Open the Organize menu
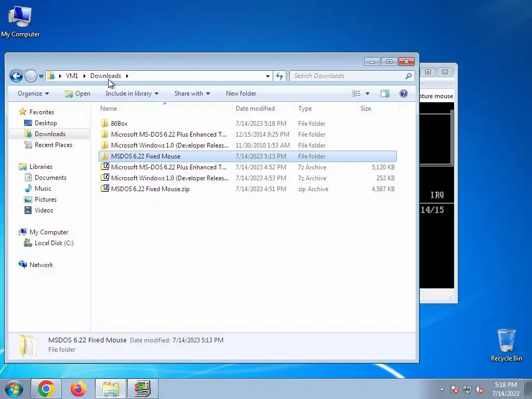Screen dimensions: 532x399 tap(33, 94)
